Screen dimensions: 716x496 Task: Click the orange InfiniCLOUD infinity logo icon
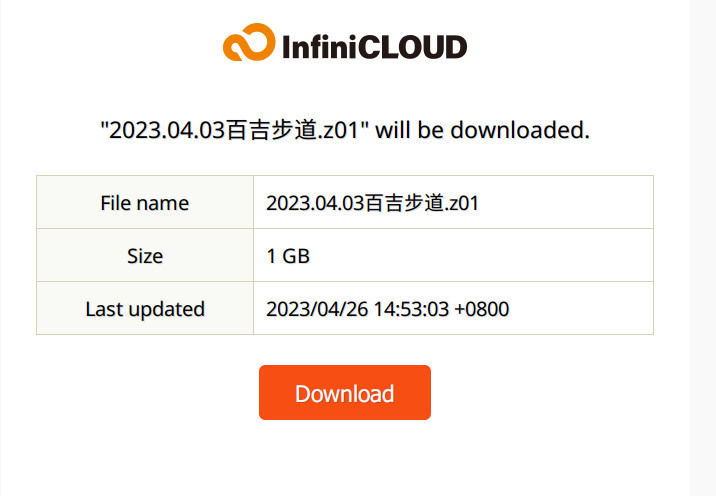(x=249, y=42)
